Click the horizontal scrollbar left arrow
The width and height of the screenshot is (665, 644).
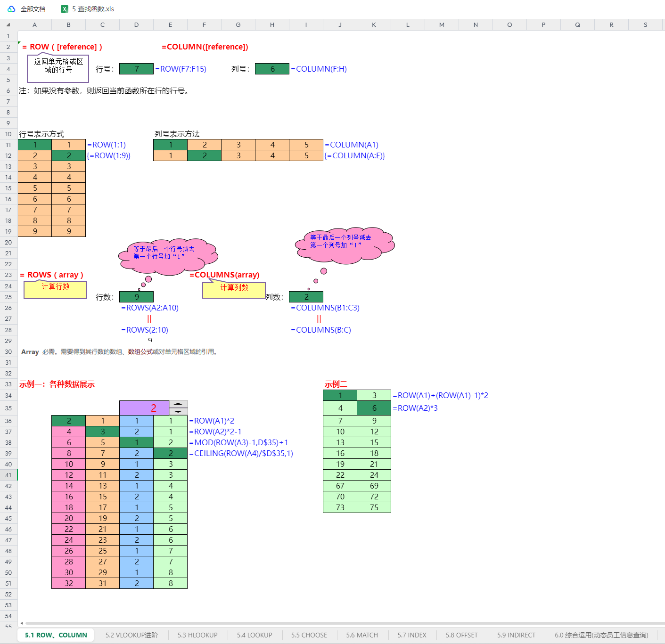pyautogui.click(x=22, y=623)
